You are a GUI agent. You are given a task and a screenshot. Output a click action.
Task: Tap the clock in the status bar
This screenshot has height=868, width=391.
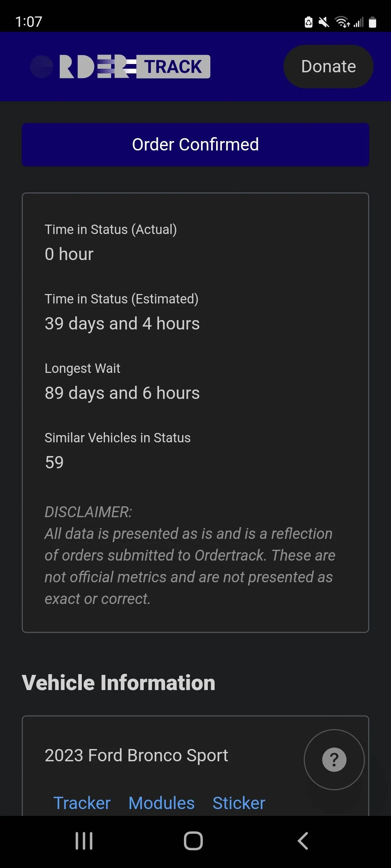point(29,22)
